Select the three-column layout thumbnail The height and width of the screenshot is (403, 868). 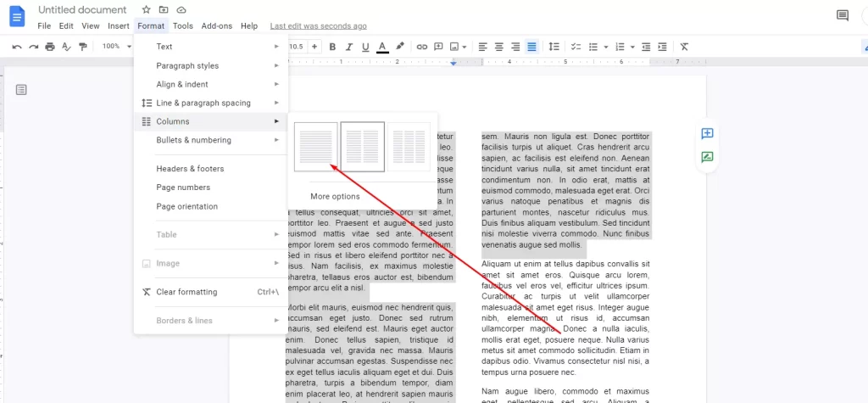[x=409, y=147]
